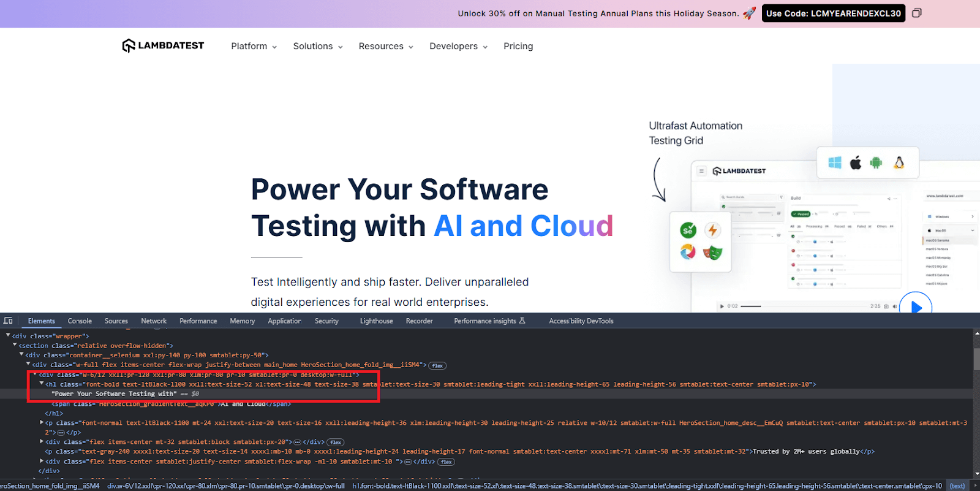Viewport: 980px width, 491px height.
Task: Switch to the Console tab
Action: [80, 321]
